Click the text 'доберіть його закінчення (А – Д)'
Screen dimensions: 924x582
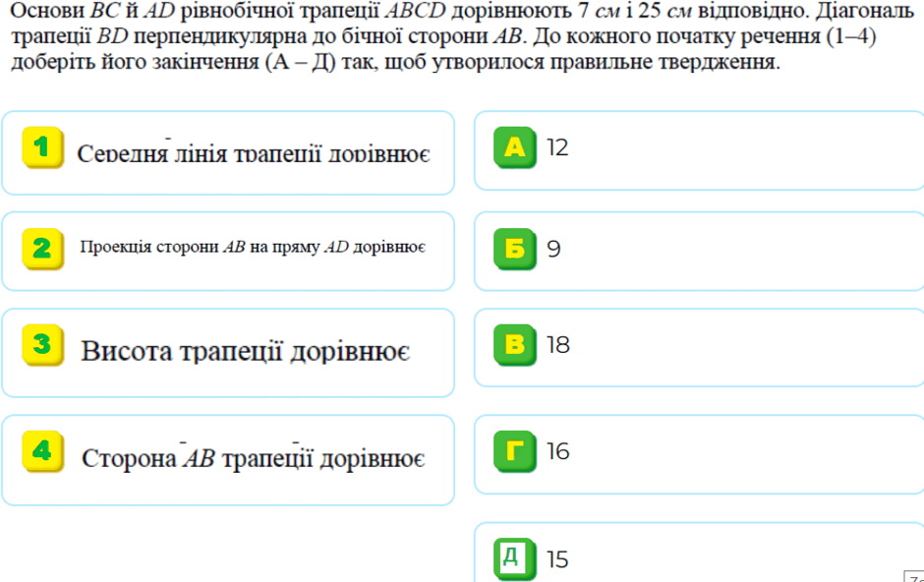[x=173, y=61]
